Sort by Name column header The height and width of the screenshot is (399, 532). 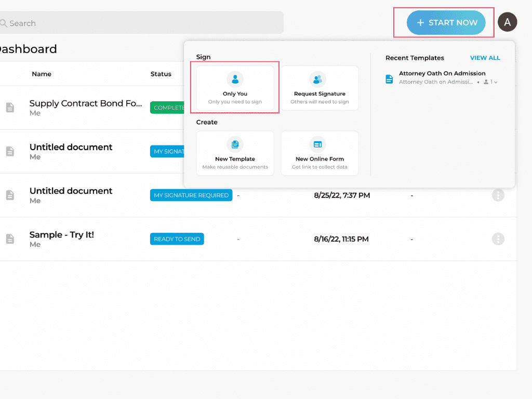tap(42, 74)
